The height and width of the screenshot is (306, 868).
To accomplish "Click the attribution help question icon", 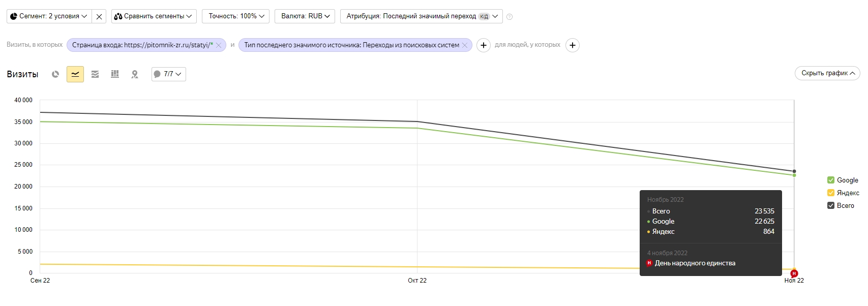I will (510, 17).
